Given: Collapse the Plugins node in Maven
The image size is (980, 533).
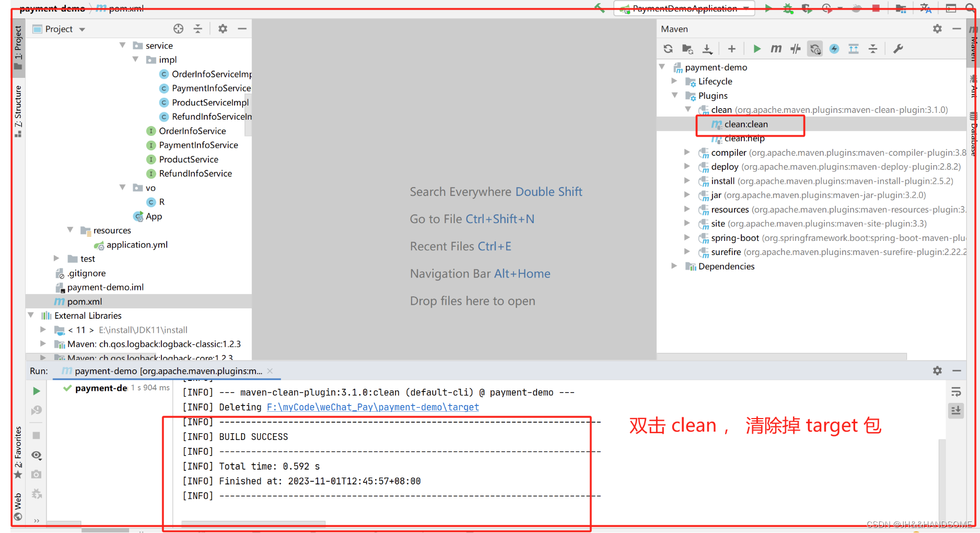Looking at the screenshot, I should (674, 96).
